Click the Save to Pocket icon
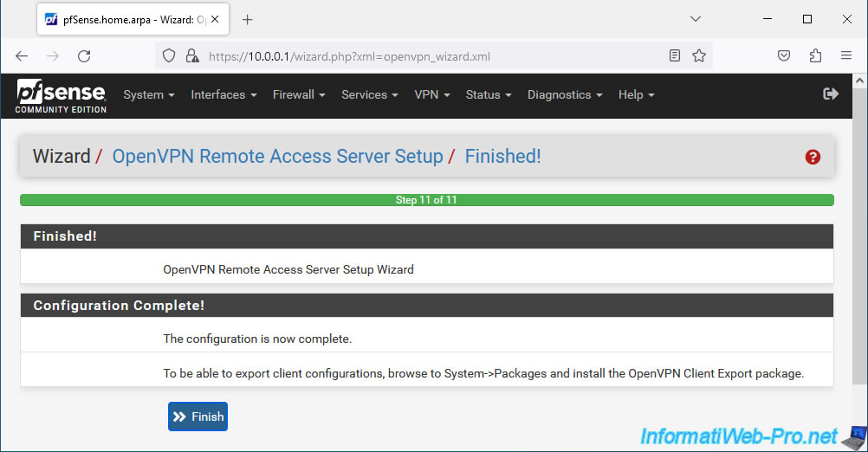This screenshot has width=868, height=452. 784,56
